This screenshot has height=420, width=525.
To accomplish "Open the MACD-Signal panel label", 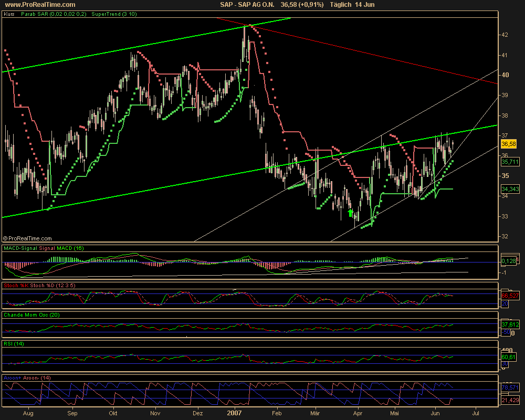I will point(44,247).
